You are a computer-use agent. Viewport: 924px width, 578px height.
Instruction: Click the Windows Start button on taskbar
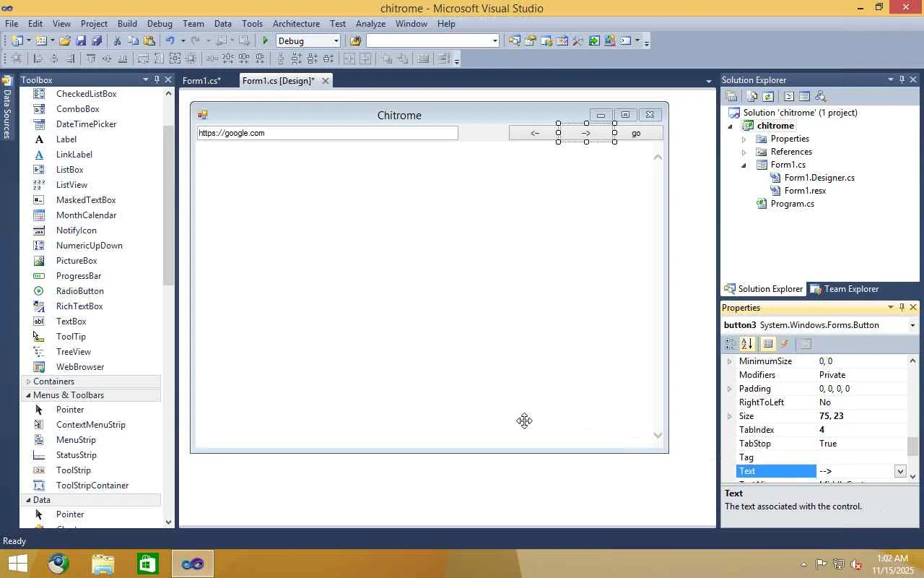(x=17, y=564)
